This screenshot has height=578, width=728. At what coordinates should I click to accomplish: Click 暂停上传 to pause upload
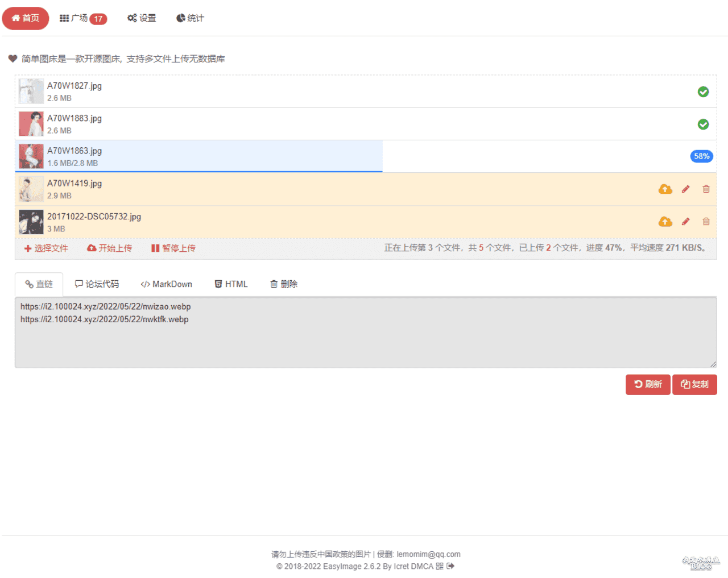point(173,248)
